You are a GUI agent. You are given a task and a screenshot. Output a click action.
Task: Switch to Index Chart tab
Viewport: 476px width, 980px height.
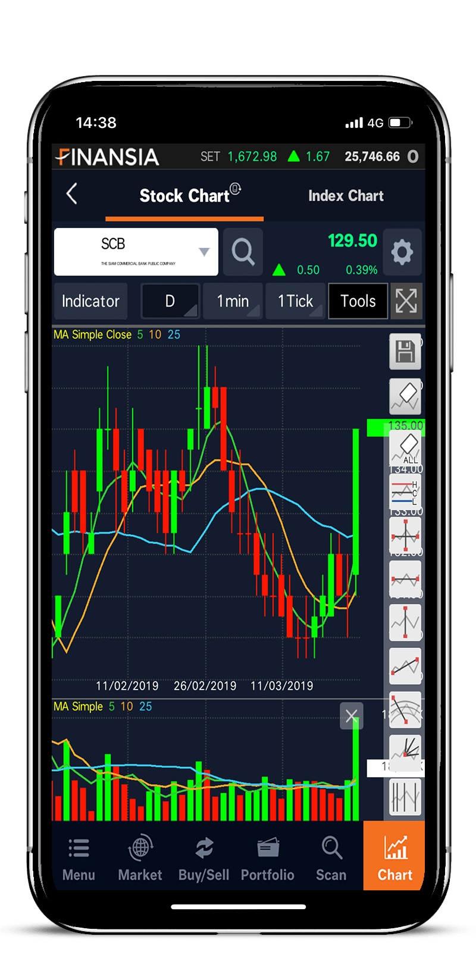coord(346,196)
